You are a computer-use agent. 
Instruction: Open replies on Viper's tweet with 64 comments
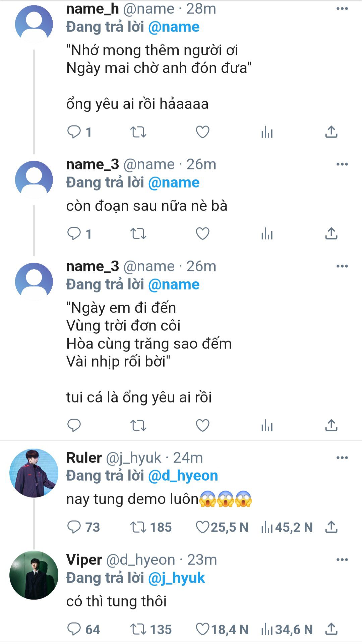click(74, 629)
